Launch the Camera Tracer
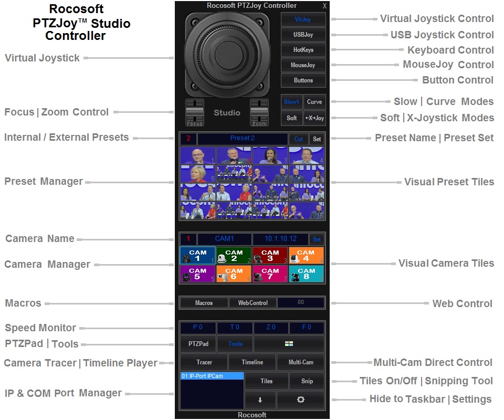The width and height of the screenshot is (504, 420). point(204,362)
